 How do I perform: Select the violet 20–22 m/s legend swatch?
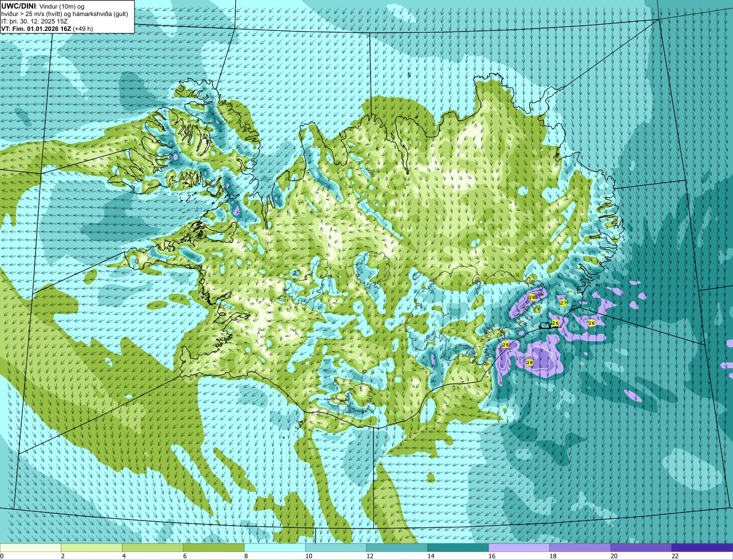[x=641, y=547]
